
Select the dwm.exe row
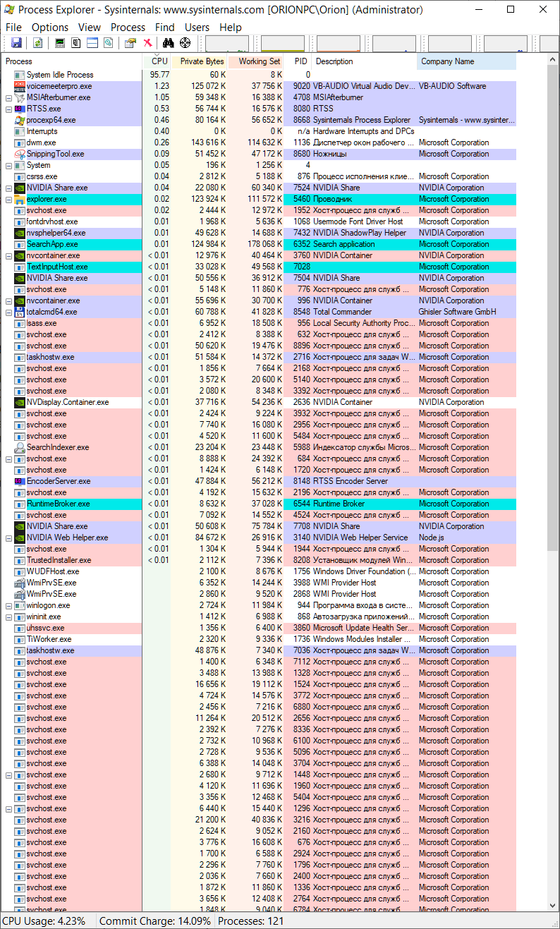tap(259, 142)
